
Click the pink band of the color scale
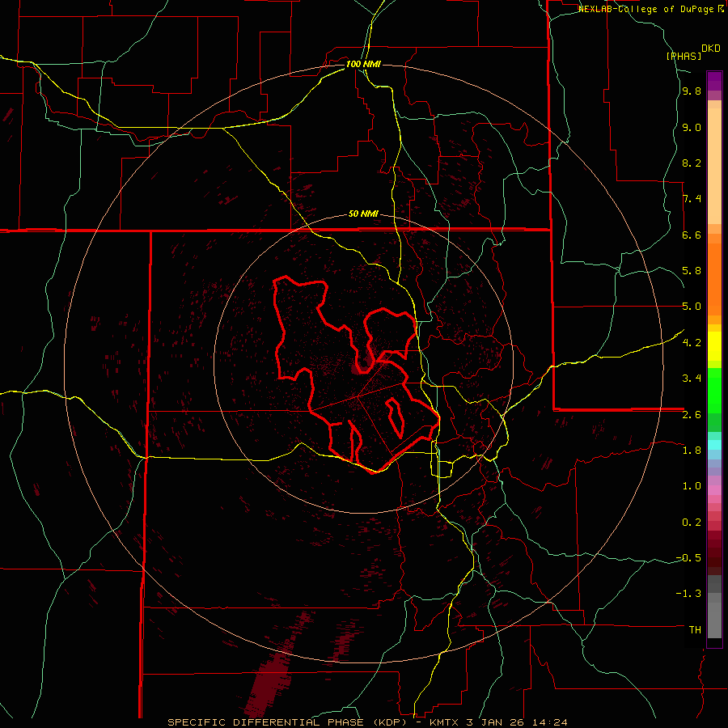pos(714,490)
